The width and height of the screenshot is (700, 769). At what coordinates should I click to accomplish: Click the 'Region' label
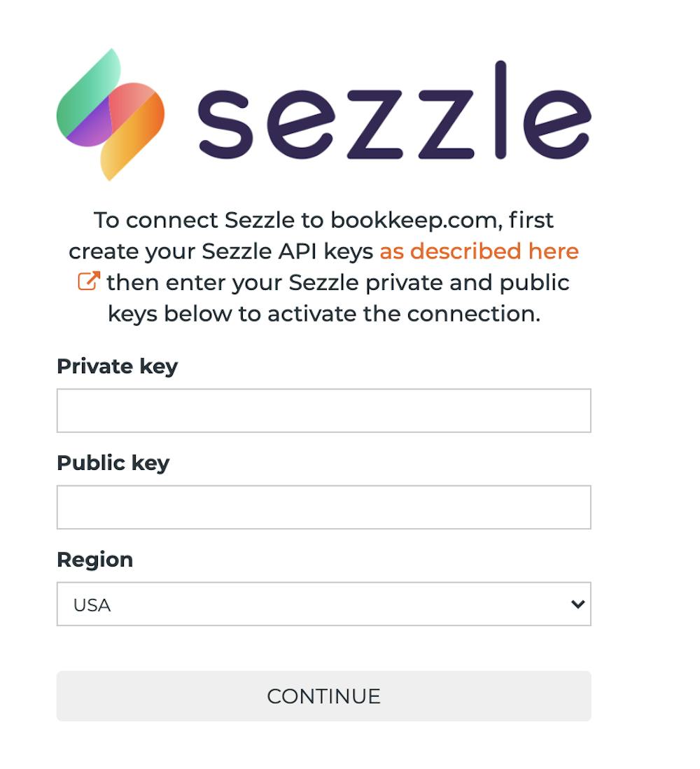pos(94,560)
